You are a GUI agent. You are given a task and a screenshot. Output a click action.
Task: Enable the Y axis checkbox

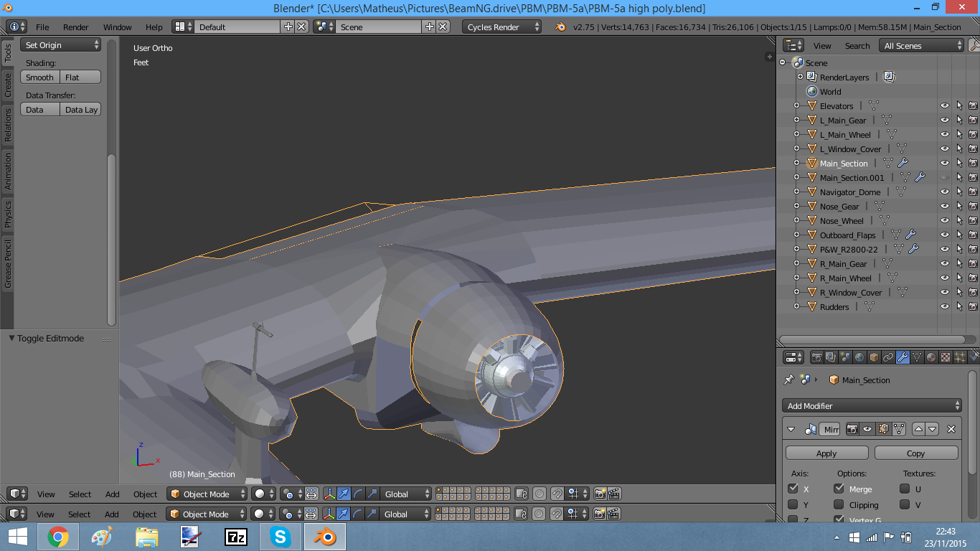[x=793, y=504]
